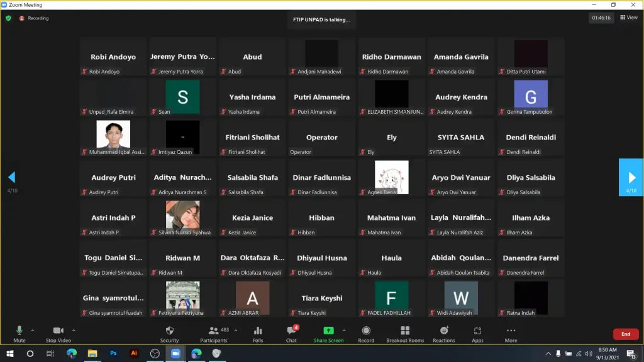
Task: Click Hibban's muted mic icon
Action: pos(293,233)
